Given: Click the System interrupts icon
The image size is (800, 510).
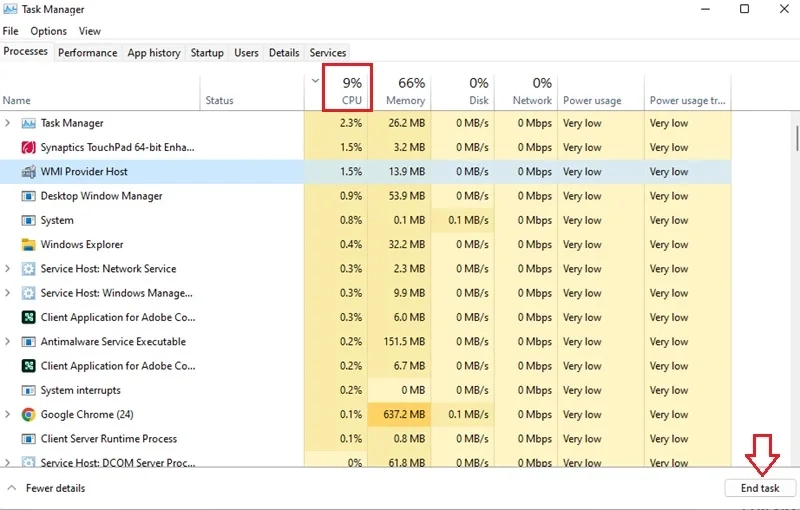Looking at the screenshot, I should point(29,391).
